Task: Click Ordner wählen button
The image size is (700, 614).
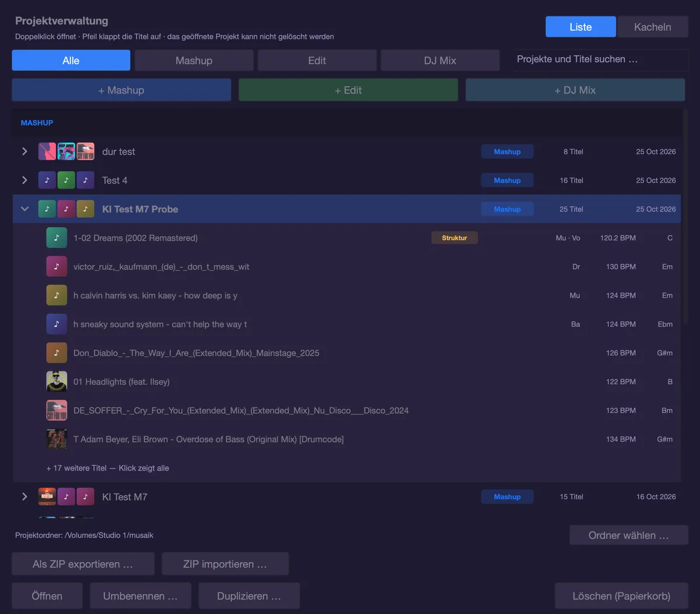Action: coord(629,535)
